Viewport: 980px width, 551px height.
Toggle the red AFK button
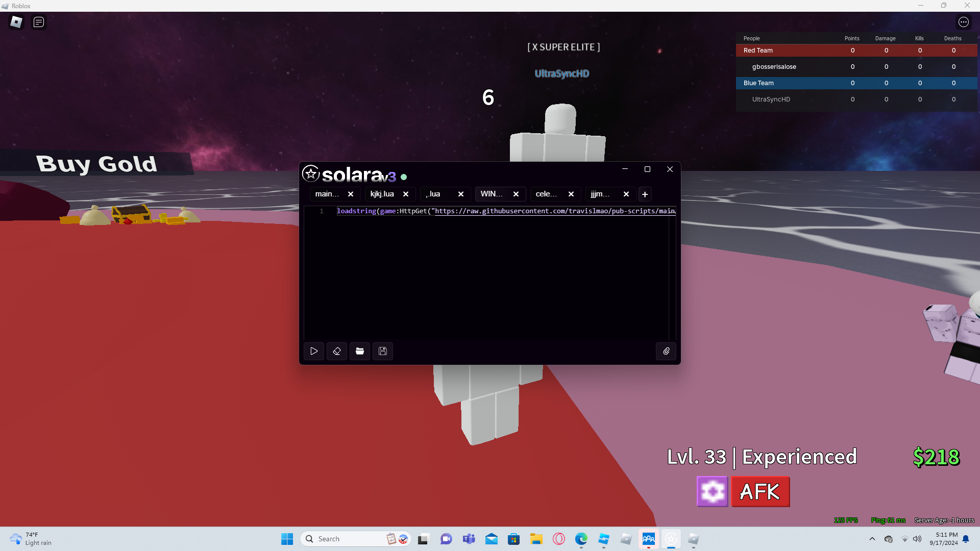(760, 492)
